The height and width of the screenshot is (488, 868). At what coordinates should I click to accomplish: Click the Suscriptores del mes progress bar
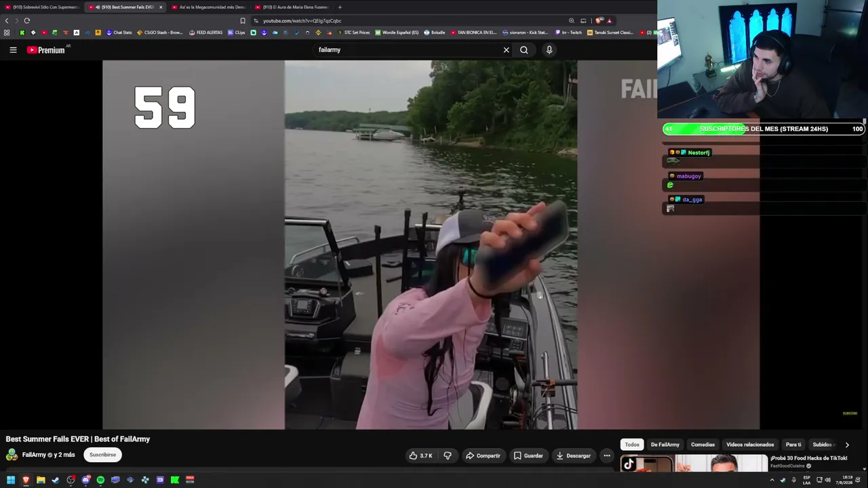[x=764, y=129]
